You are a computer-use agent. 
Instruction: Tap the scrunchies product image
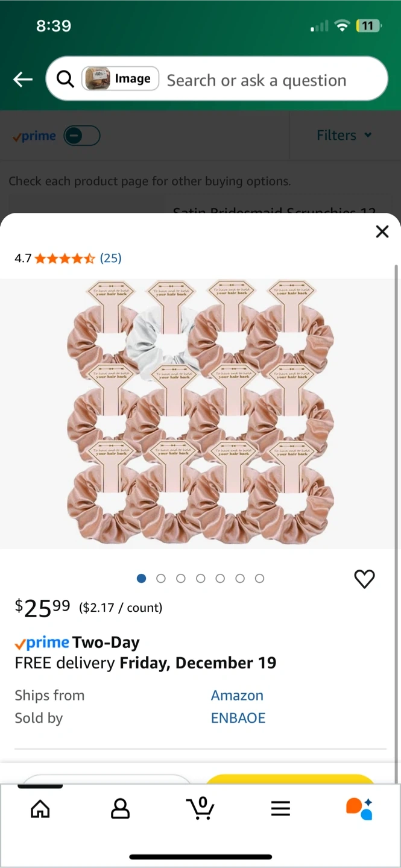(x=200, y=414)
